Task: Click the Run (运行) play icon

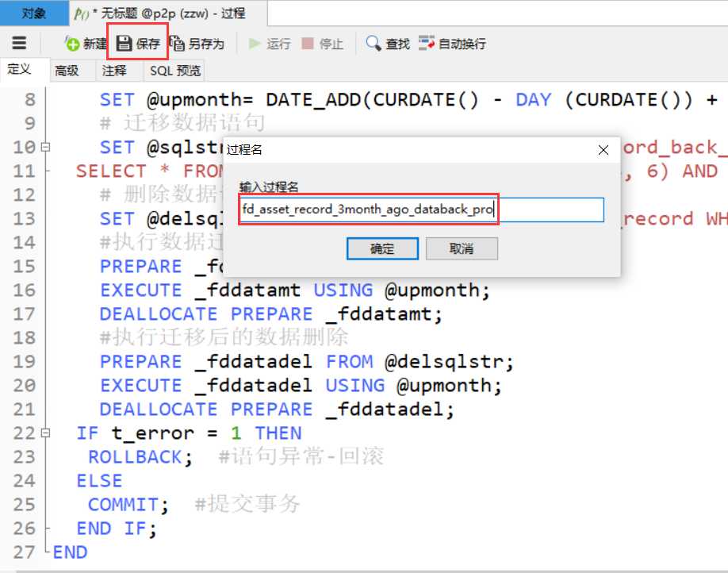Action: coord(255,44)
